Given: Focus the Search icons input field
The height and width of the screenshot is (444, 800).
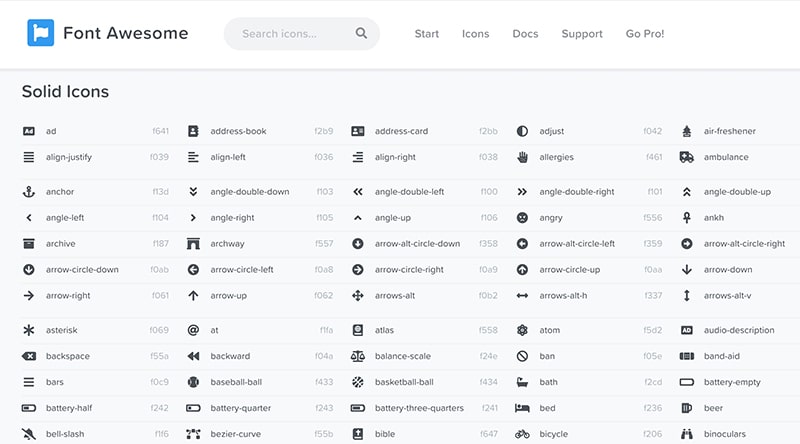Looking at the screenshot, I should (x=302, y=34).
